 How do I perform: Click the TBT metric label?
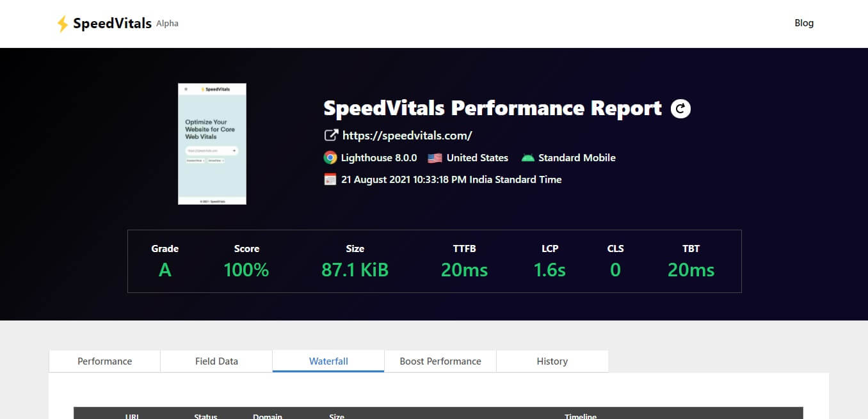[x=691, y=248]
